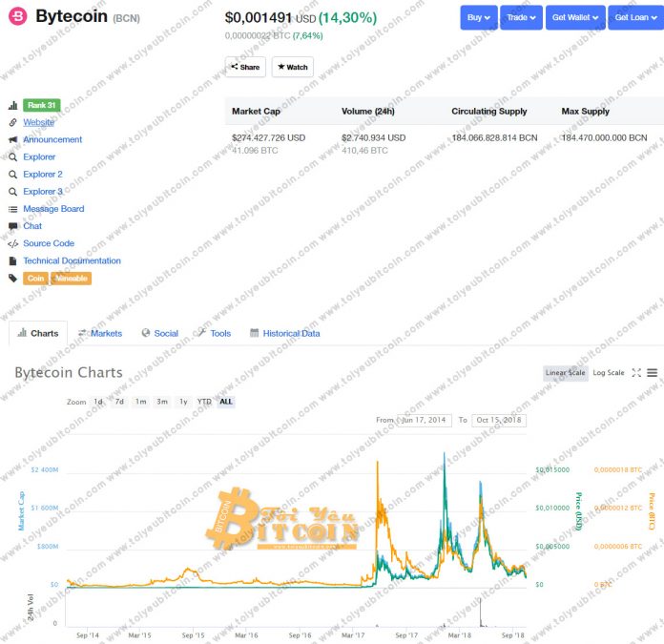
Task: Open the Announcement link
Action: [x=52, y=139]
